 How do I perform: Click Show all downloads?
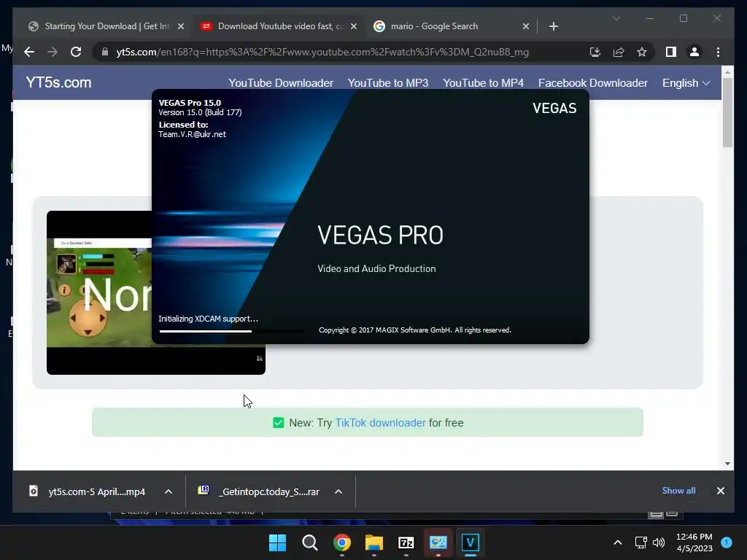click(x=678, y=491)
